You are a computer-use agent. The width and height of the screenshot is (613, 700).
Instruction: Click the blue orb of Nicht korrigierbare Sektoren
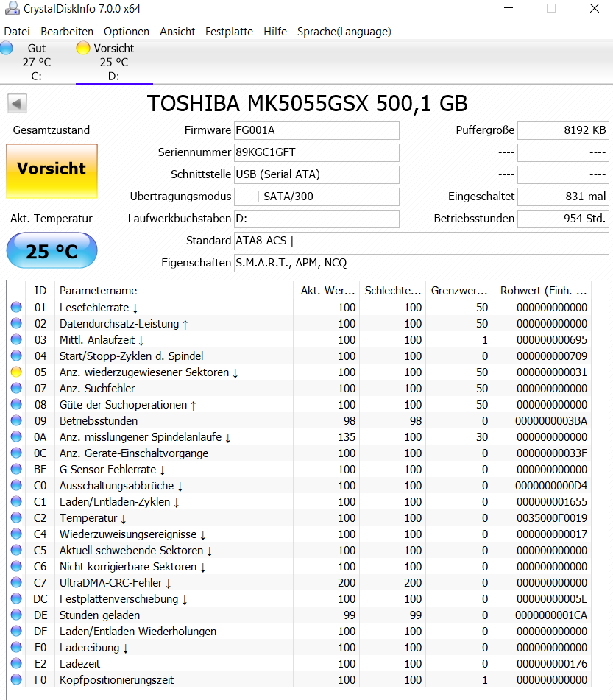(x=16, y=567)
